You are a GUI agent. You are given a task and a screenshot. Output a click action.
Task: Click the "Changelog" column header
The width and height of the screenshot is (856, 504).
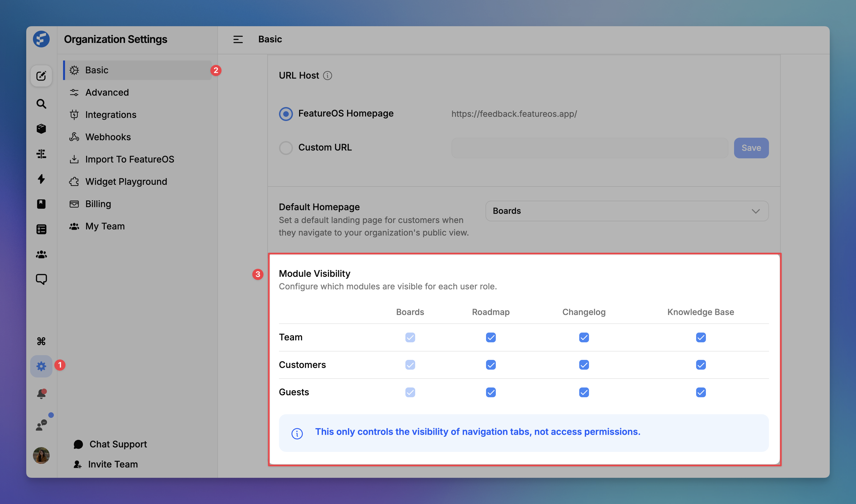[584, 312]
